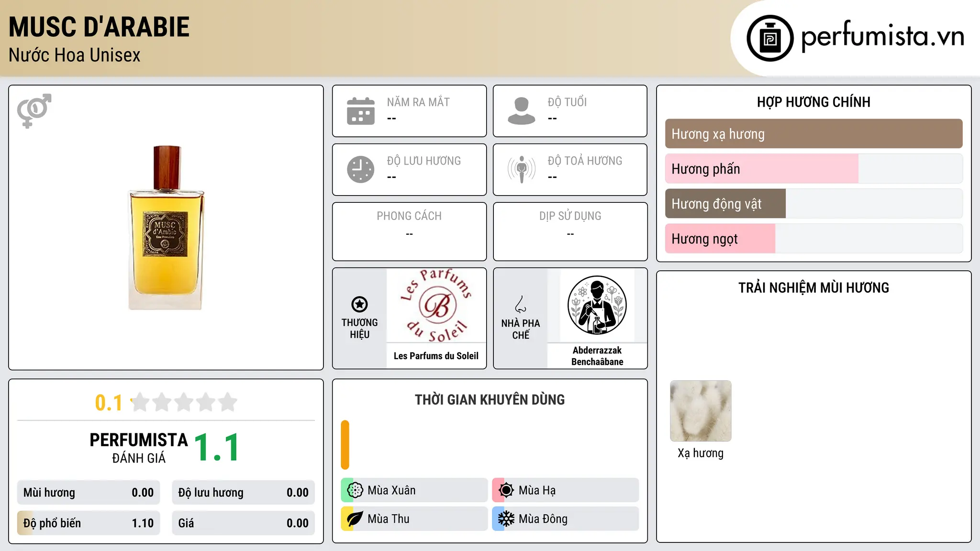980x551 pixels.
Task: Click the perfumista.vn site name
Action: [883, 37]
